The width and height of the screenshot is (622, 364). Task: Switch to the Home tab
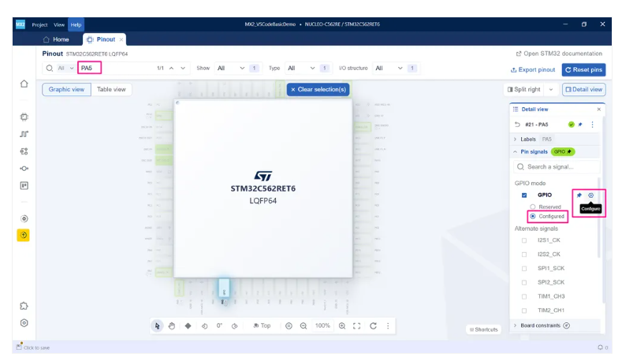coord(56,39)
